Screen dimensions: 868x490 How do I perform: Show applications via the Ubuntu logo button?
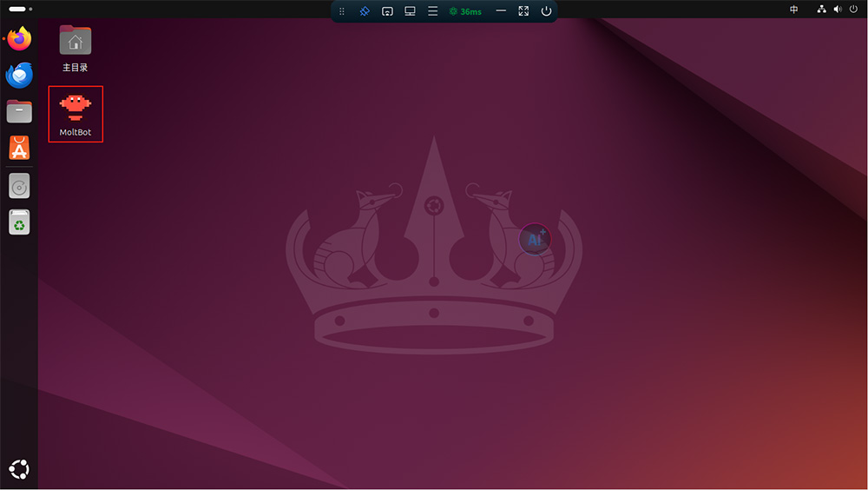(19, 469)
